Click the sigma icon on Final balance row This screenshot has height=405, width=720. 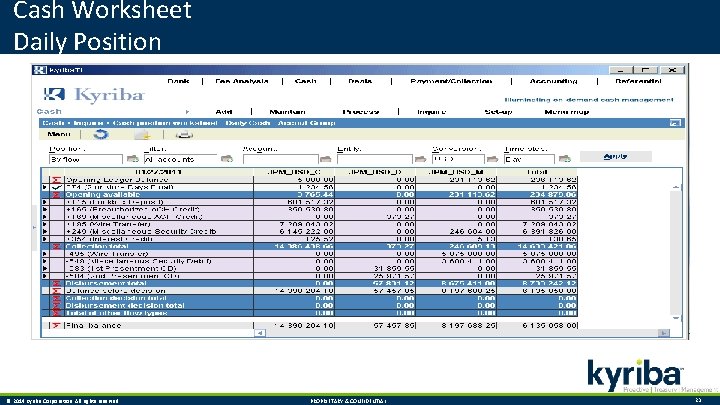(56, 326)
